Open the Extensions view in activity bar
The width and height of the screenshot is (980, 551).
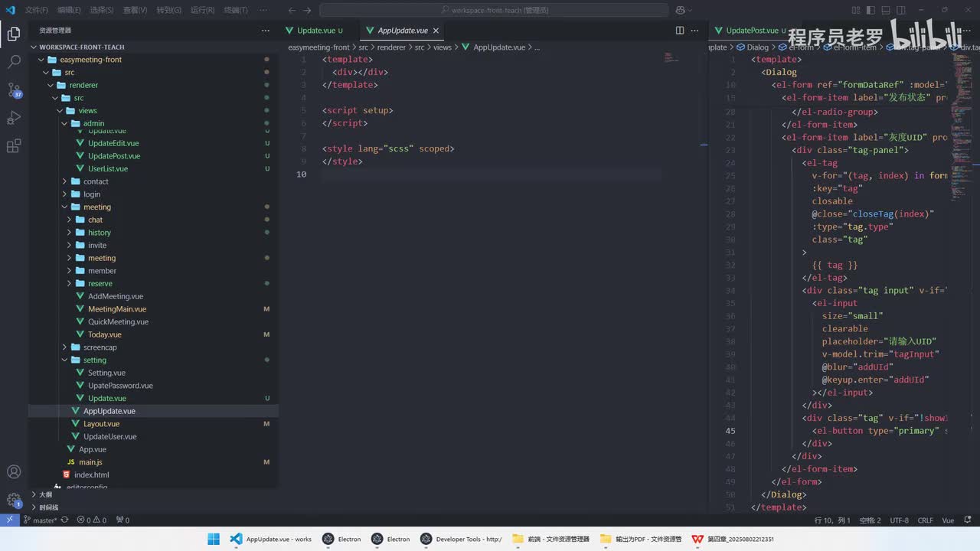(x=14, y=146)
